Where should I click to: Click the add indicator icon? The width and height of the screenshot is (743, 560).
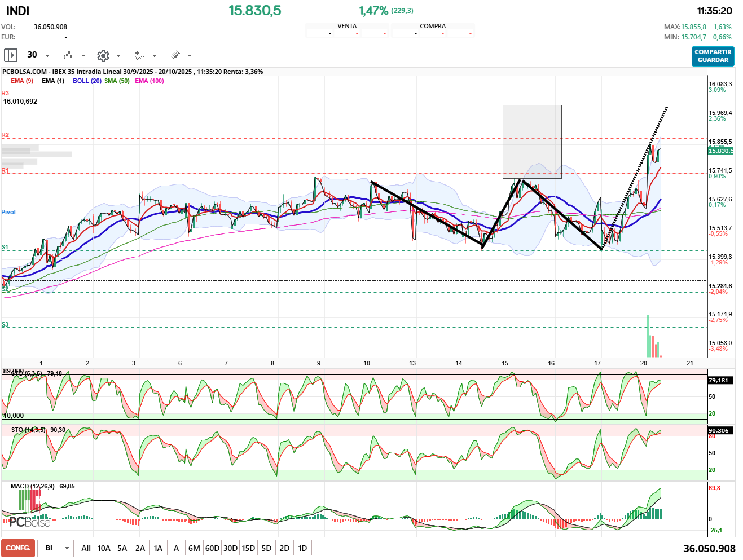(x=139, y=55)
